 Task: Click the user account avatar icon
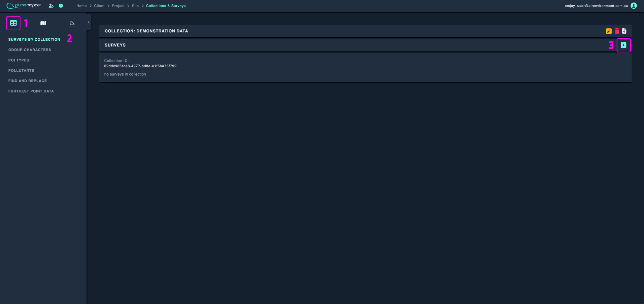coord(634,6)
